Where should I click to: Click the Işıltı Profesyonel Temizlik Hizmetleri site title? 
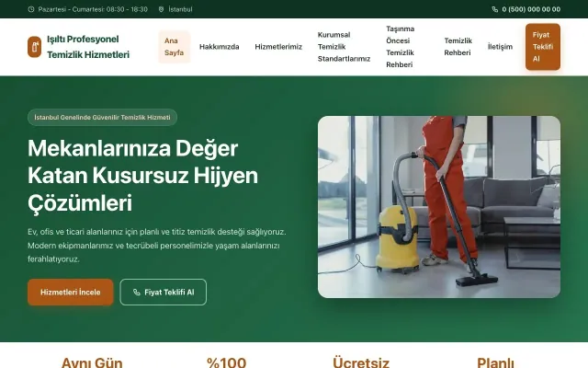coord(88,47)
